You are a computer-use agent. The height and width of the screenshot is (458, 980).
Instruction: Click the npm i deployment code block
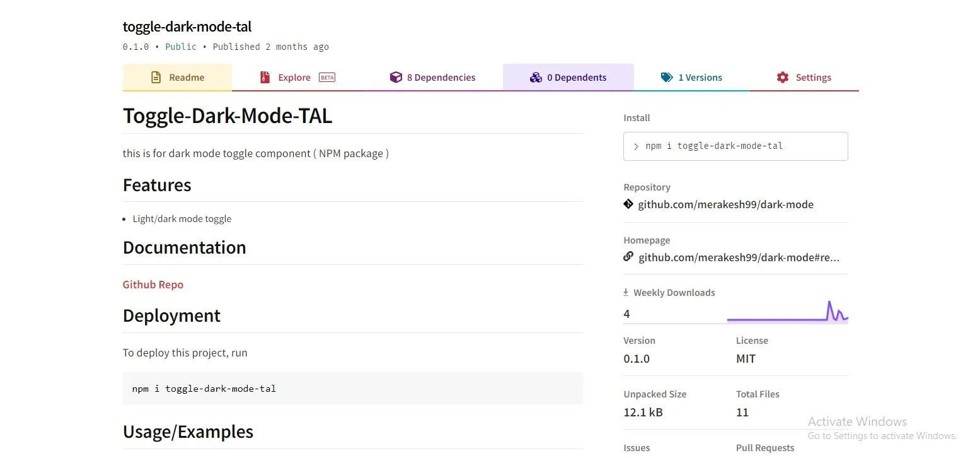[x=352, y=388]
